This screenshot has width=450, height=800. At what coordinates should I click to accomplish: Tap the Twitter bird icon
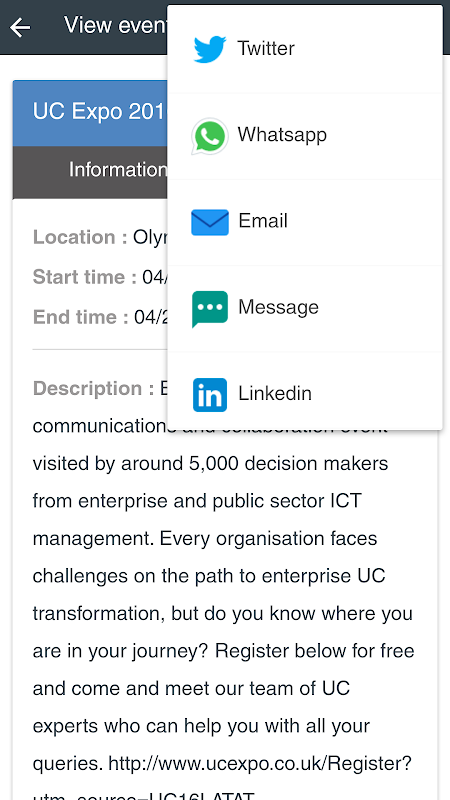tap(210, 49)
